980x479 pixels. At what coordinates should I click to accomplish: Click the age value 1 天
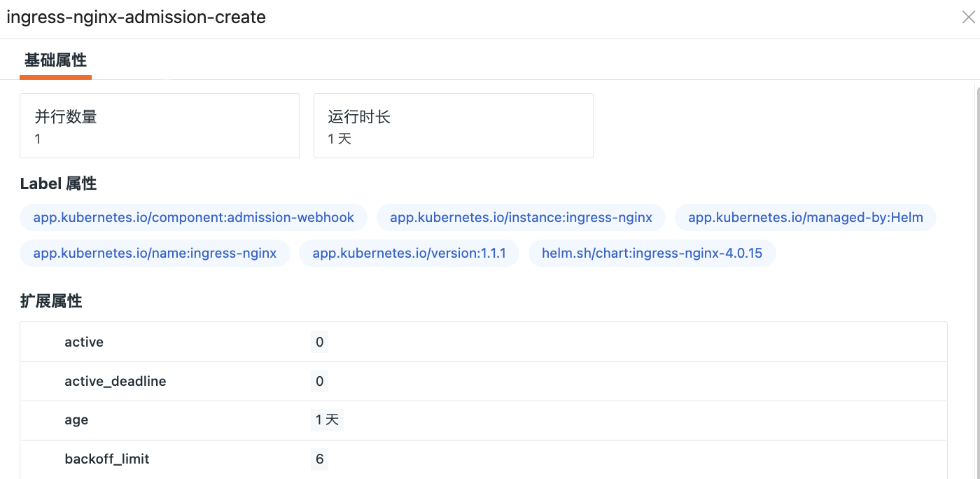coord(327,420)
